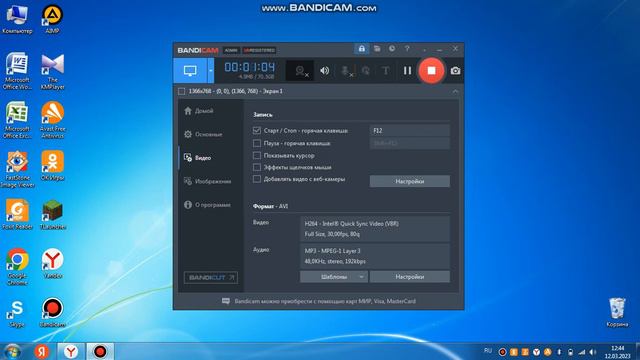Open the output folder icon in title bar
The height and width of the screenshot is (360, 640).
click(x=377, y=49)
